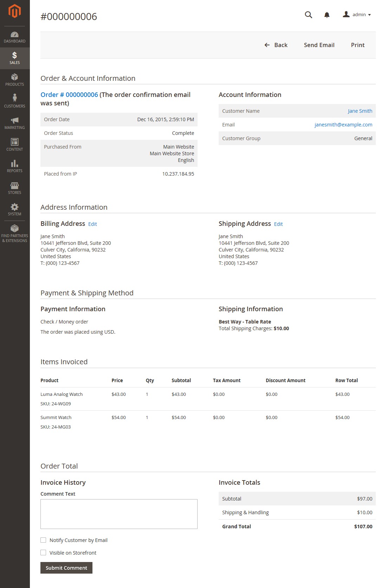This screenshot has height=588, width=386.
Task: Open the notifications bell icon
Action: coord(327,15)
